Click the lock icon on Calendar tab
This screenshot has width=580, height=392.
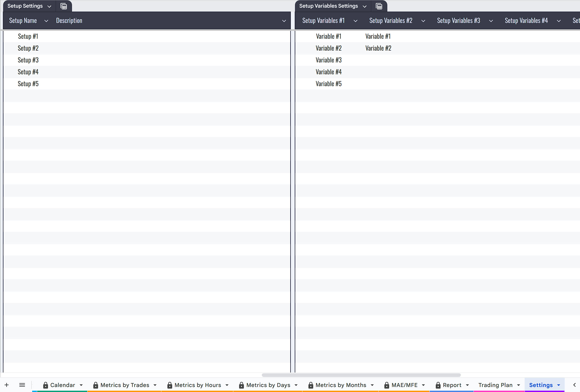46,385
